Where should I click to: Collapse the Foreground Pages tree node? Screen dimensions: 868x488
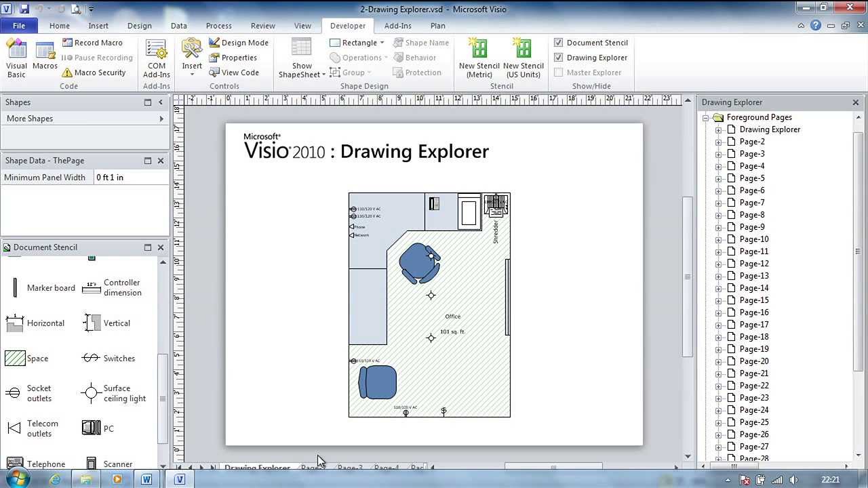(x=705, y=117)
